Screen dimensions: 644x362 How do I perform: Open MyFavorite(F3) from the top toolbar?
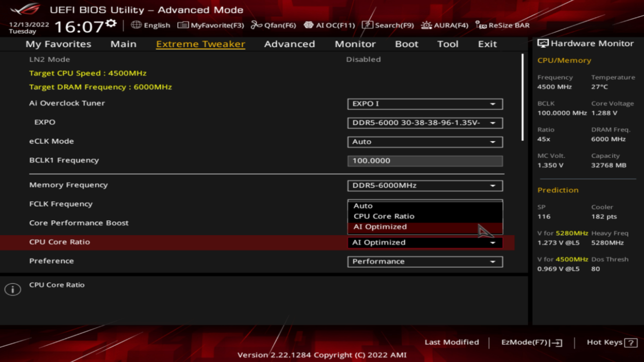211,25
